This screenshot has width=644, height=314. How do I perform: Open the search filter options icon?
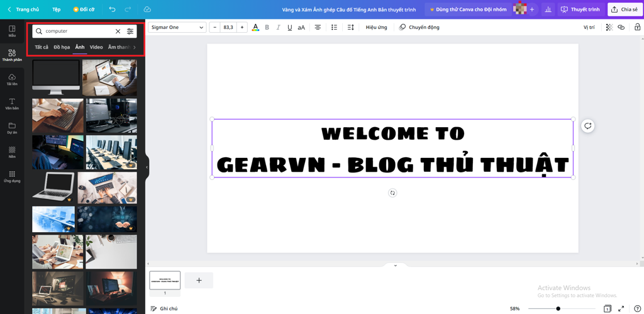[x=130, y=31]
